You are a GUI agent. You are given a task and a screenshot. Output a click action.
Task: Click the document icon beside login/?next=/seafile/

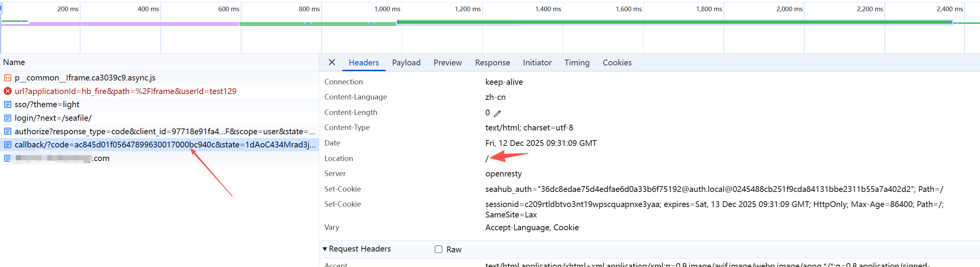tap(7, 118)
